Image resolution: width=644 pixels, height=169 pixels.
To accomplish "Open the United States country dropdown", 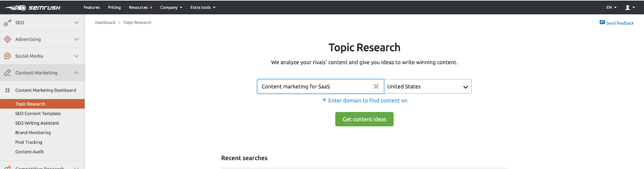I will coord(427,86).
